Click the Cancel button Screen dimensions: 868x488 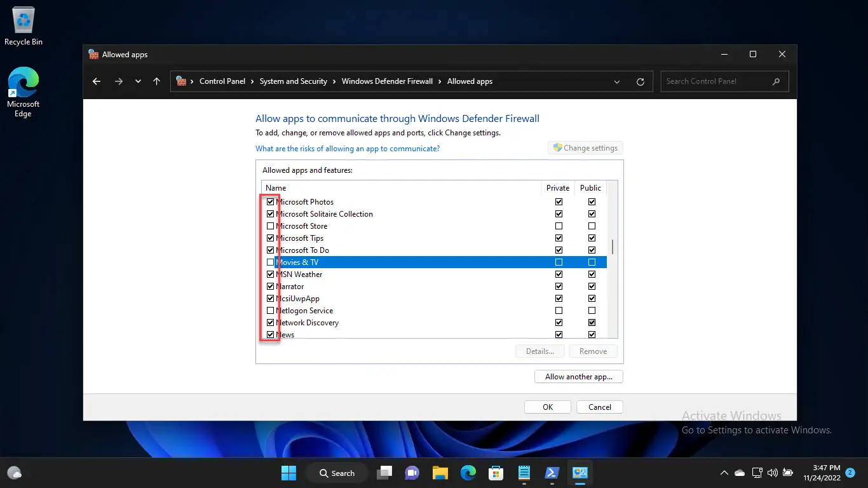(x=600, y=407)
